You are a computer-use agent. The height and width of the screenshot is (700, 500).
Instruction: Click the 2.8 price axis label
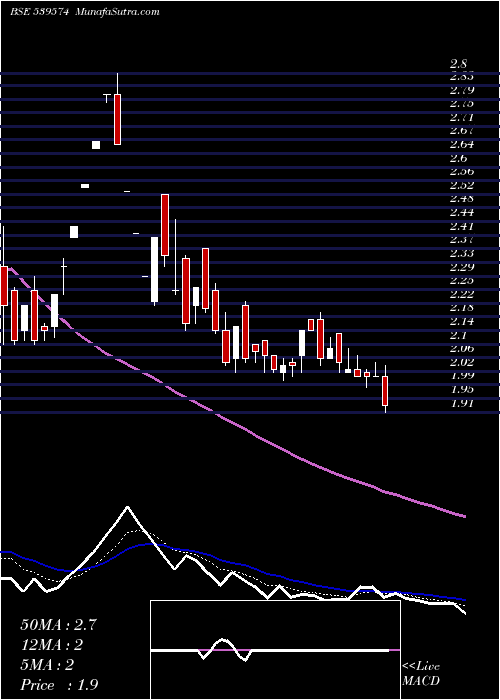pyautogui.click(x=458, y=63)
